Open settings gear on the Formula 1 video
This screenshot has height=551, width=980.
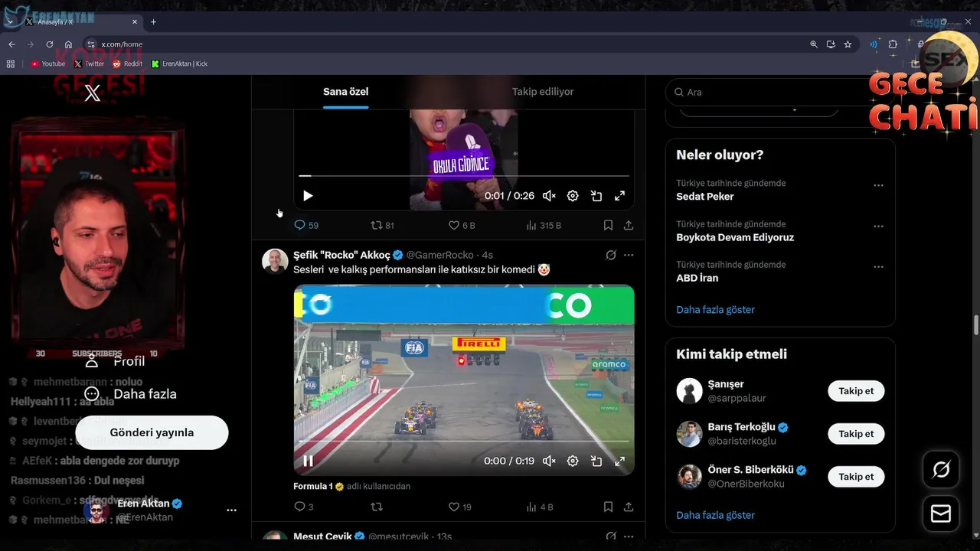(573, 461)
